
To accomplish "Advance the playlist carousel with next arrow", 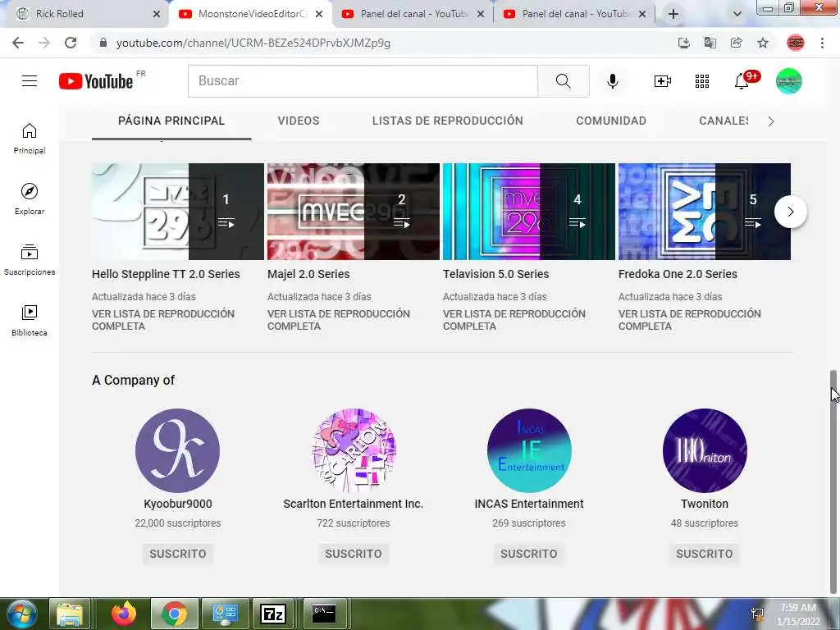I will [x=791, y=212].
